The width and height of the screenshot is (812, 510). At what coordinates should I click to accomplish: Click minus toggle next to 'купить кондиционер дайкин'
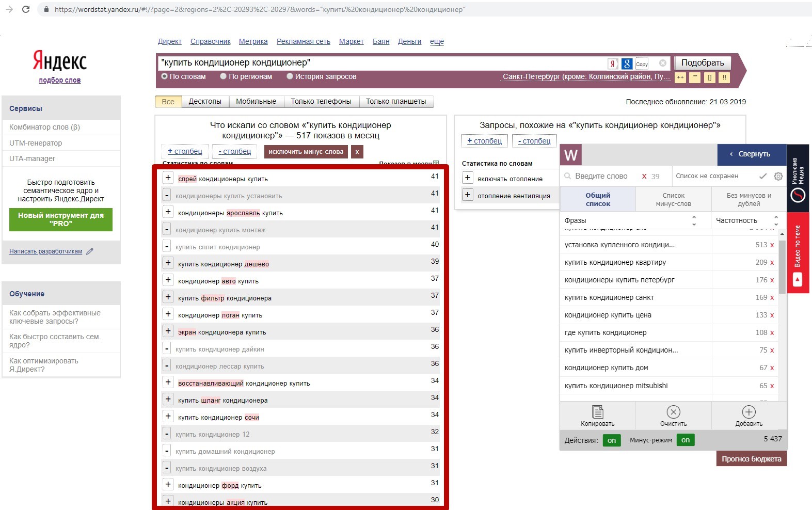point(167,348)
